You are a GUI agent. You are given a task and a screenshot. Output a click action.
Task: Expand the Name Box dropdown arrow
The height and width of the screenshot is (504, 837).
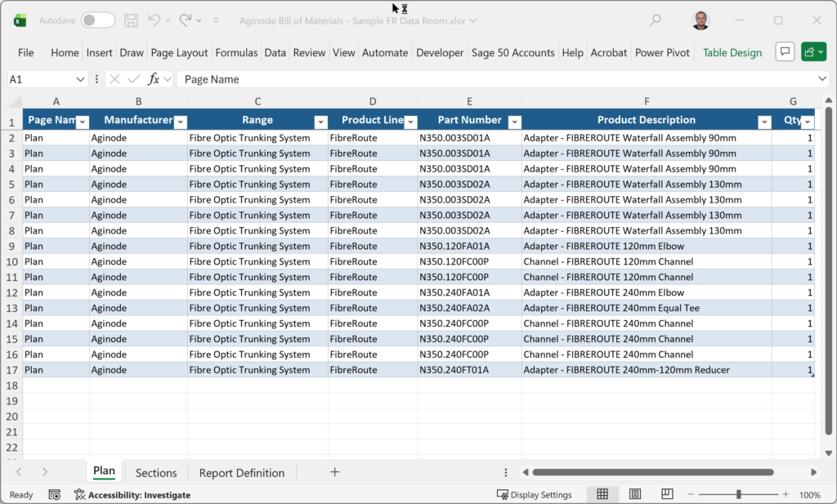click(x=80, y=79)
